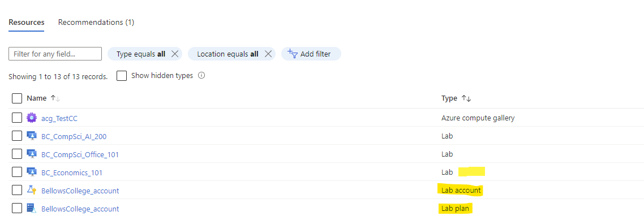This screenshot has height=216, width=644.
Task: Remove the Location equals all filter
Action: pos(268,54)
